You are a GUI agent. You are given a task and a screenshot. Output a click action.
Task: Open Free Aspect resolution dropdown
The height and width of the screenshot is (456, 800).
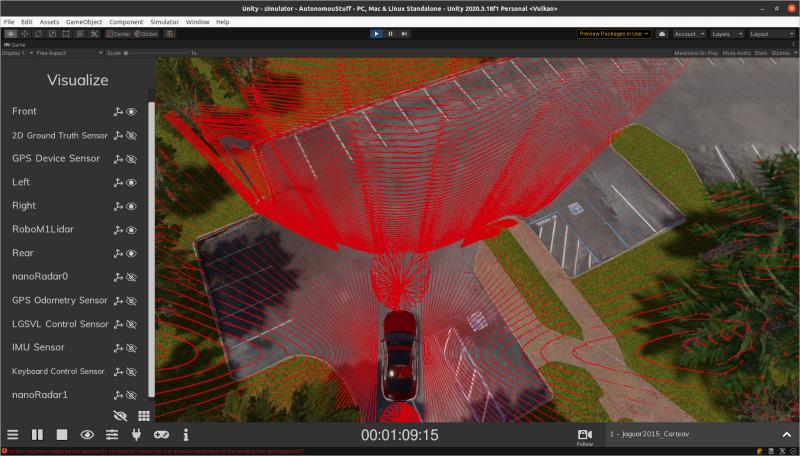coord(69,53)
